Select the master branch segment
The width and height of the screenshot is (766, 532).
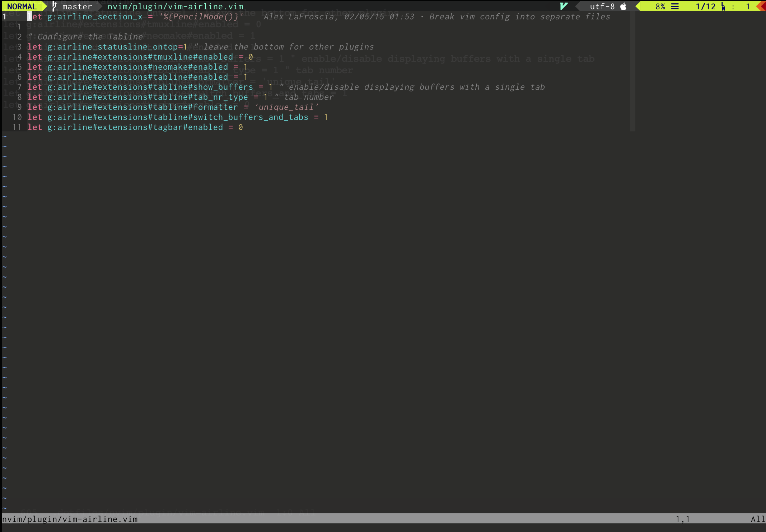pyautogui.click(x=76, y=6)
